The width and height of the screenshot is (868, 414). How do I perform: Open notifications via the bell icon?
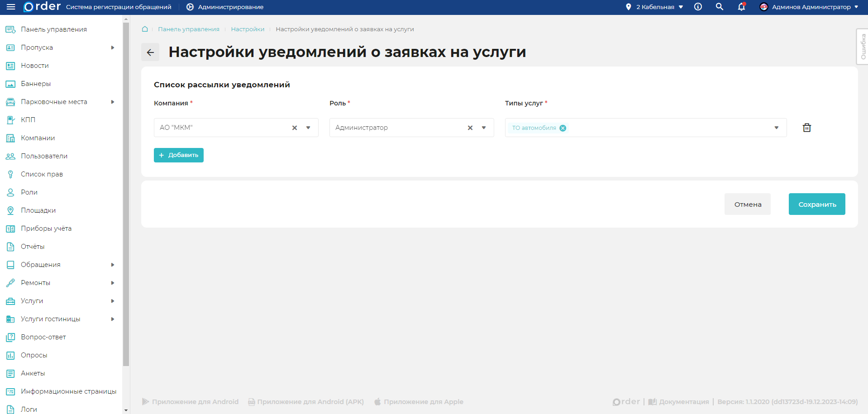741,8
